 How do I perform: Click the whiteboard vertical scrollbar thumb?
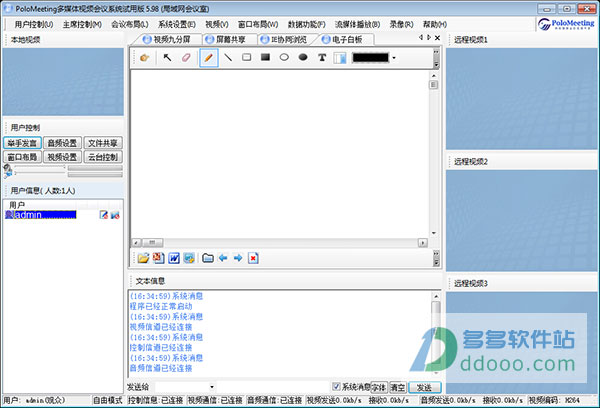[433, 85]
